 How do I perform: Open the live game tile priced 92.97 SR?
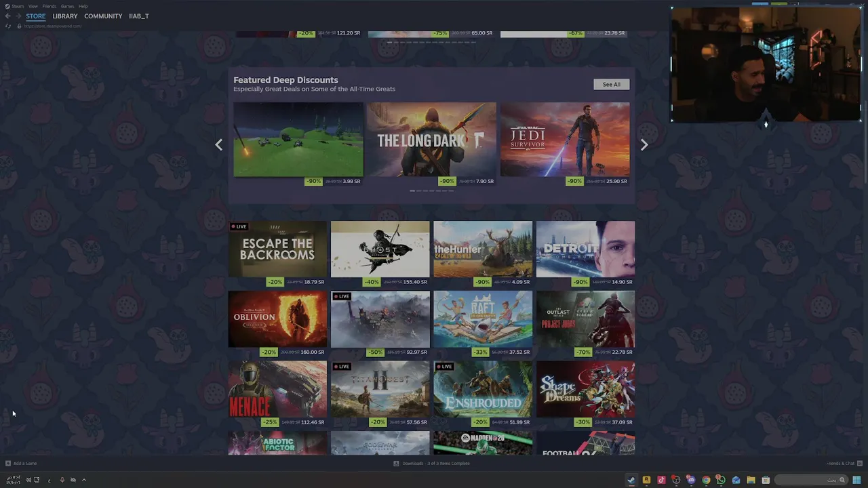pos(380,319)
